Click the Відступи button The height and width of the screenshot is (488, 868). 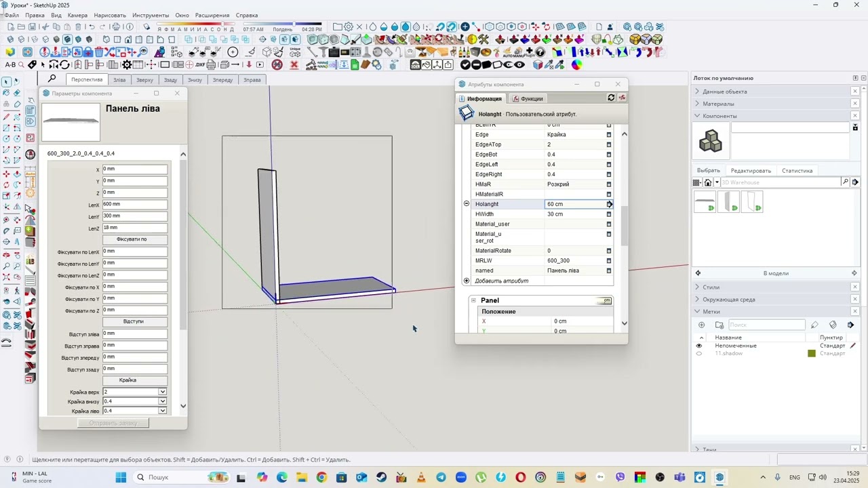point(135,321)
